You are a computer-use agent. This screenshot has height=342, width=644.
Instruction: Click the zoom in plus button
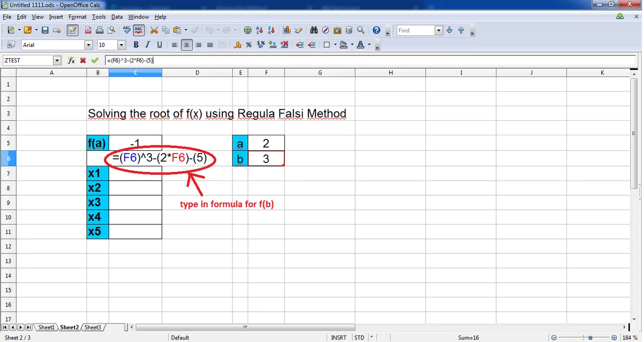[x=614, y=337]
